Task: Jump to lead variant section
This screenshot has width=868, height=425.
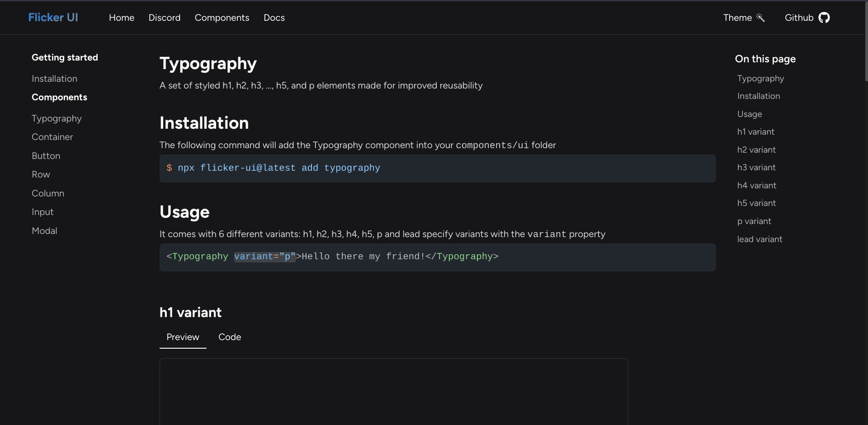Action: coord(759,239)
